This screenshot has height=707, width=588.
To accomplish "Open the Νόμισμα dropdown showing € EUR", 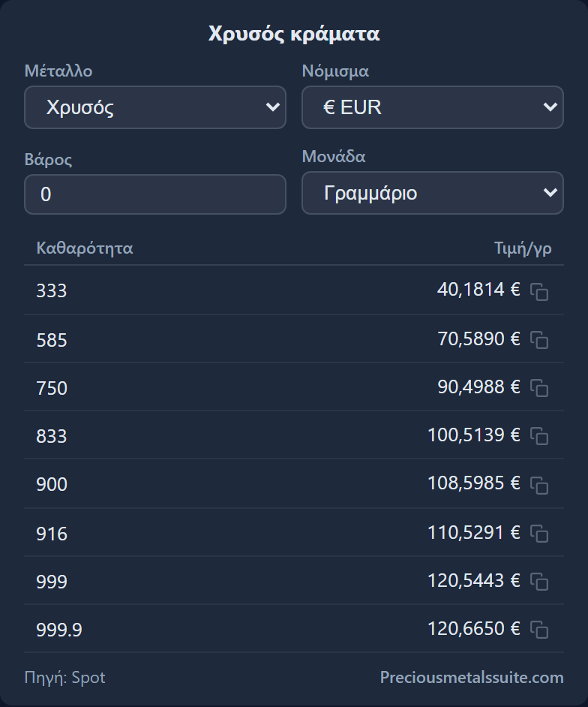I will [x=433, y=107].
